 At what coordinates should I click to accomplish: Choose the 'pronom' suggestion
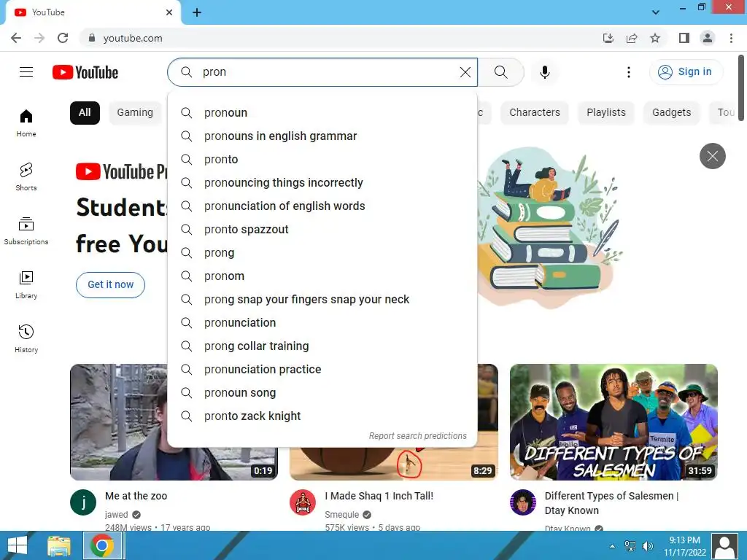coord(322,276)
